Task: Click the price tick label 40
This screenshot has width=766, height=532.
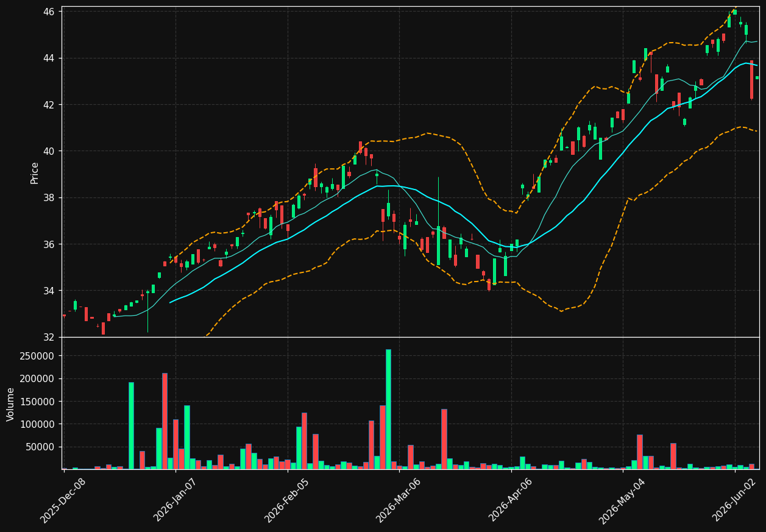Action: (x=49, y=151)
